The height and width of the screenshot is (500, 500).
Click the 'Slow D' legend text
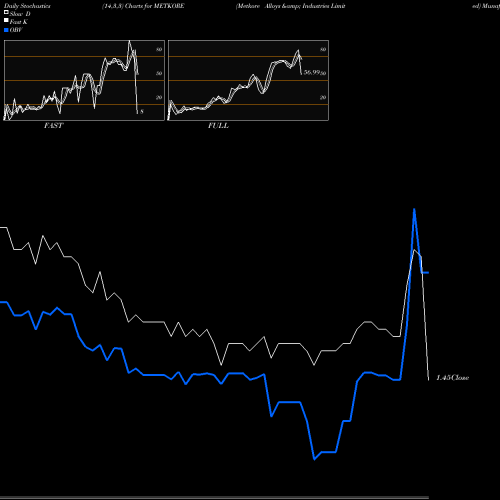pos(20,14)
